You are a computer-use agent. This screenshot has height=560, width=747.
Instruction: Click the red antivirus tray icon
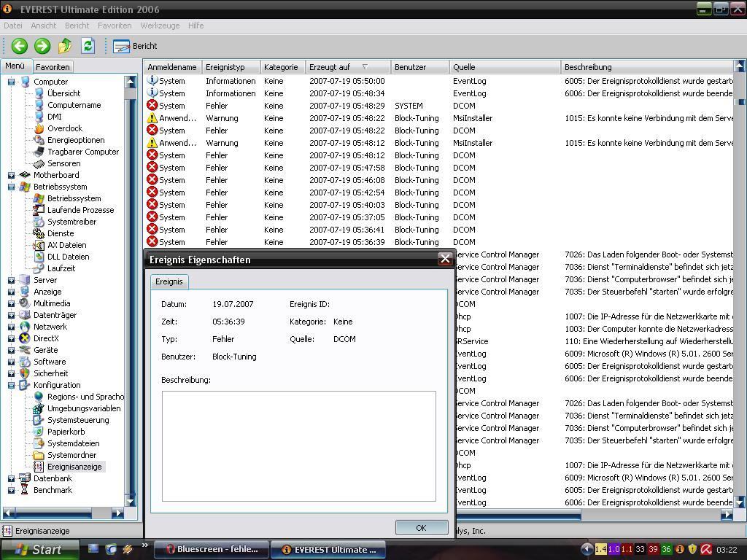click(x=706, y=550)
